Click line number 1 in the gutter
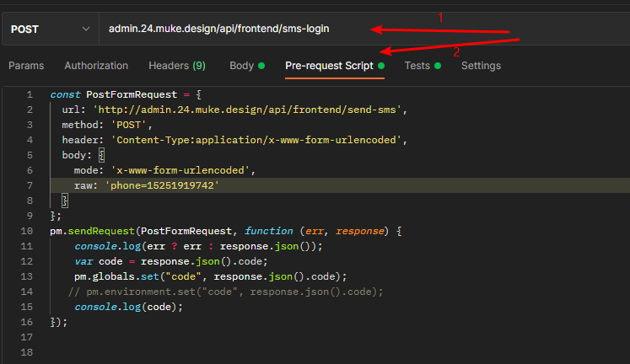Screen dimensions: 630x364 coord(30,94)
